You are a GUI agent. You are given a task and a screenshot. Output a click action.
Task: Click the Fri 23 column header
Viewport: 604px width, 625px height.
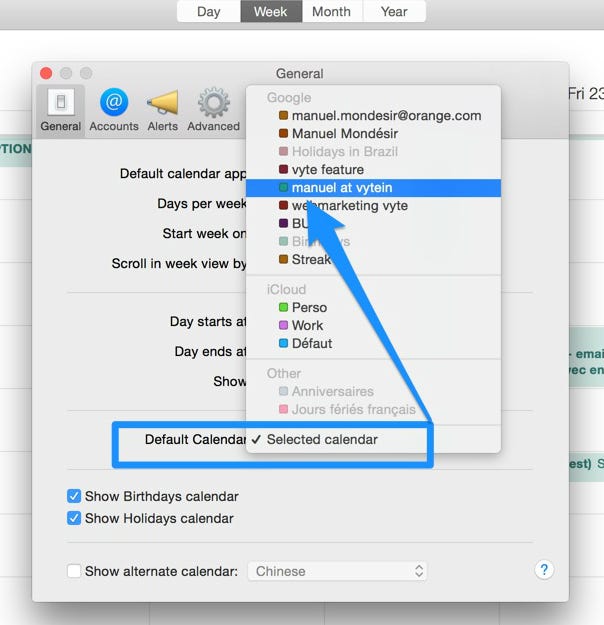tap(585, 94)
